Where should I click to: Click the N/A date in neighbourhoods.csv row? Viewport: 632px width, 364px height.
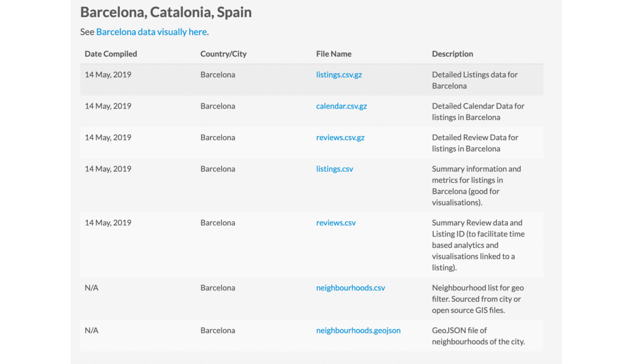(91, 288)
